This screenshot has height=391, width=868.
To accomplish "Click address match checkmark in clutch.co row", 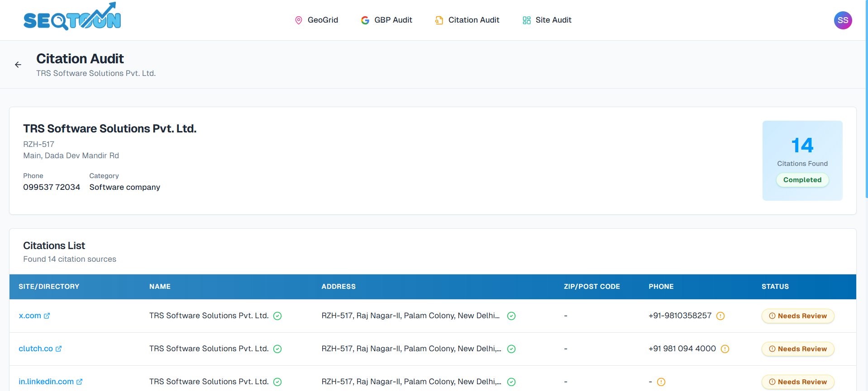I will tap(511, 349).
